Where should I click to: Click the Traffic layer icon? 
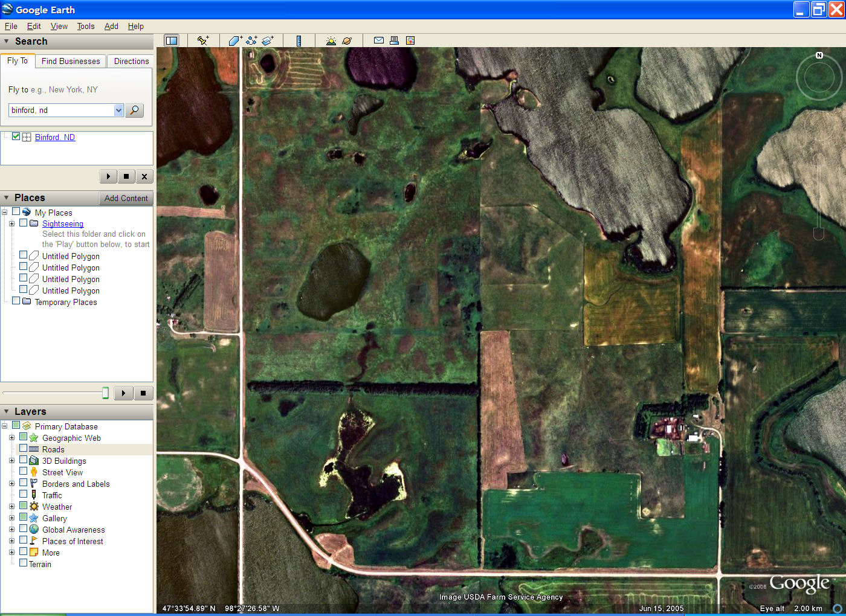pyautogui.click(x=34, y=495)
